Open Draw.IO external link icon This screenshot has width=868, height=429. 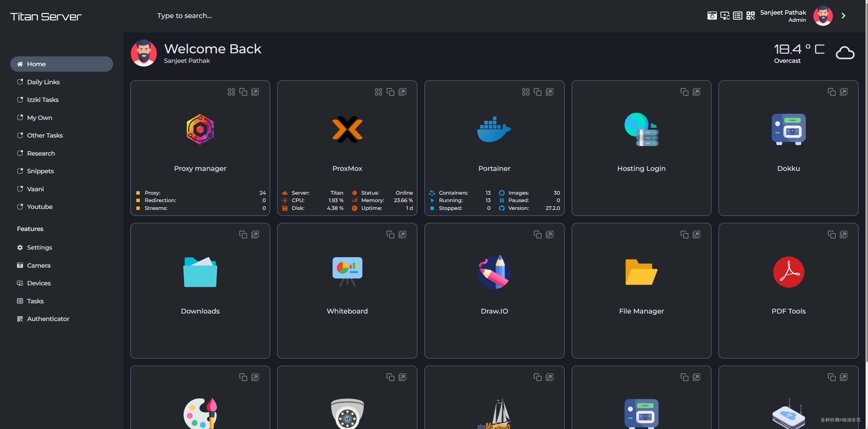pyautogui.click(x=549, y=234)
